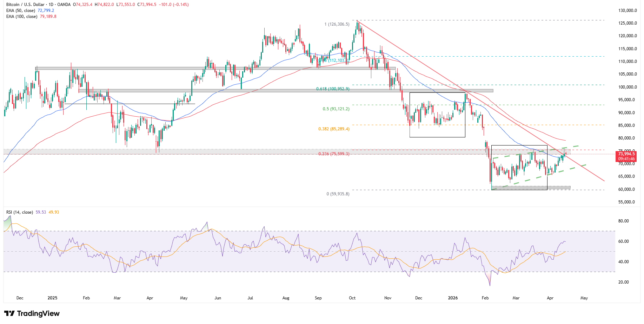Select the EMA 100 value 79,189.8
The height and width of the screenshot is (324, 644).
pyautogui.click(x=48, y=17)
